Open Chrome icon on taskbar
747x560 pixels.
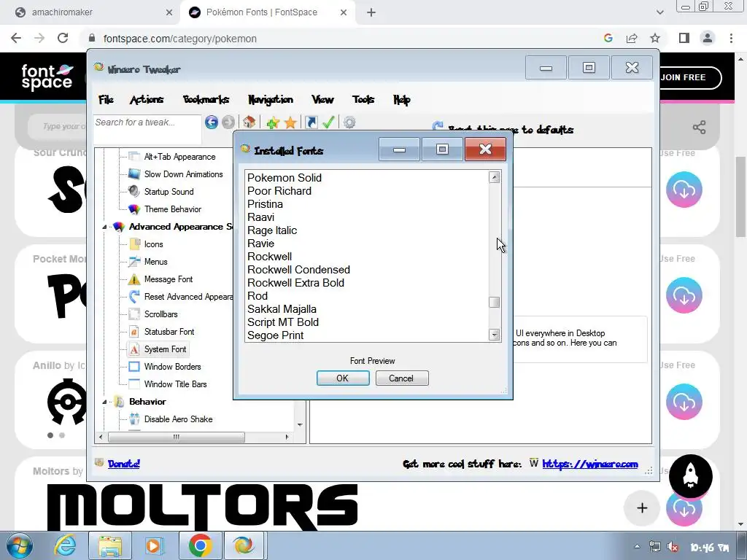point(200,545)
